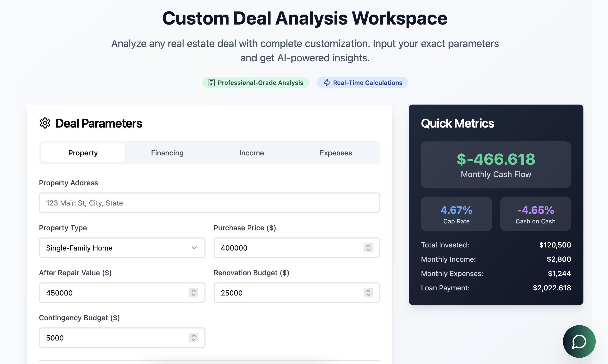Viewport: 608px width, 364px height.
Task: Open the Income tab
Action: click(252, 153)
